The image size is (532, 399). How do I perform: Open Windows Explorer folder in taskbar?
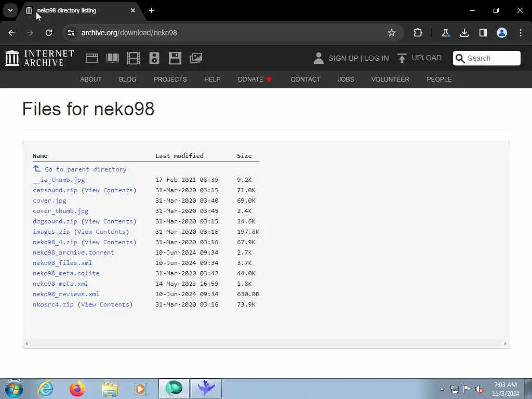pyautogui.click(x=110, y=389)
